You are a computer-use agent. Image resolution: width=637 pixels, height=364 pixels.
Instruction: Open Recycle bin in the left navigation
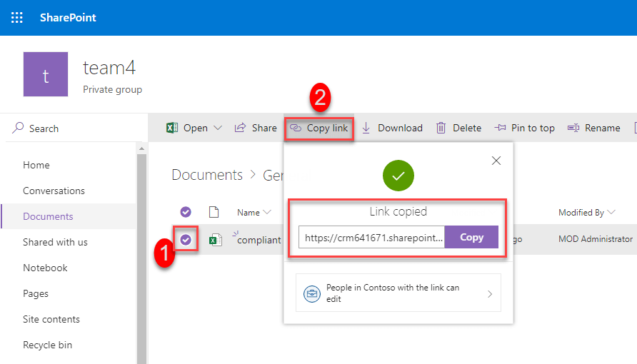pyautogui.click(x=47, y=345)
